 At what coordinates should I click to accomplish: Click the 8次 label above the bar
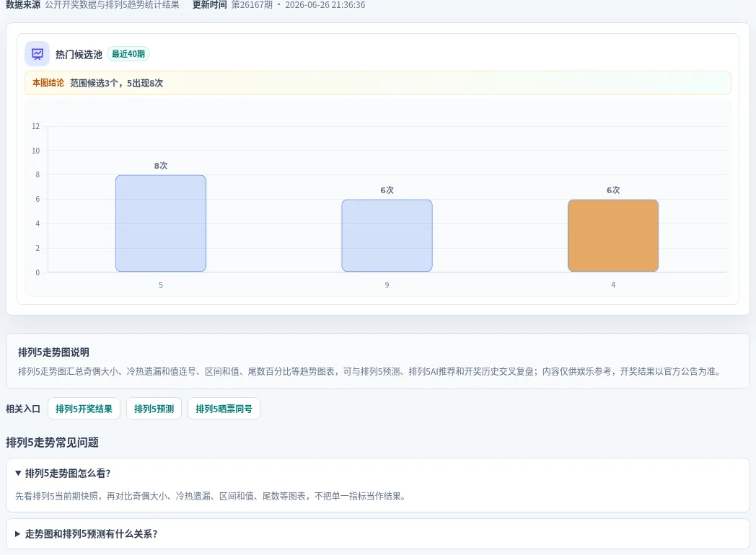[161, 166]
